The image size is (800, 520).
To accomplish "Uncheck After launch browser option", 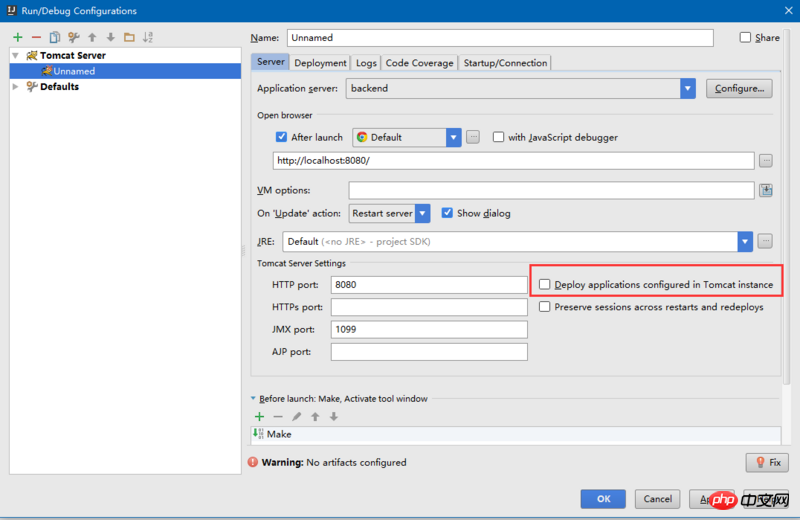I will coord(281,137).
